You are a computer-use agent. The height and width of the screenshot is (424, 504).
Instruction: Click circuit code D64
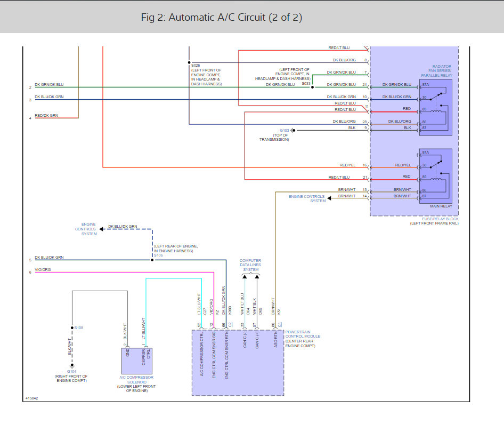pyautogui.click(x=248, y=311)
